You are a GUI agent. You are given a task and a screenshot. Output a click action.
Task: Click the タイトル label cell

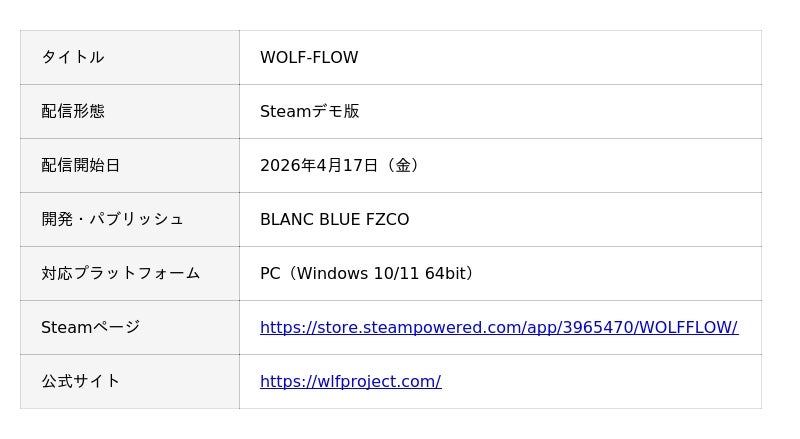(72, 57)
